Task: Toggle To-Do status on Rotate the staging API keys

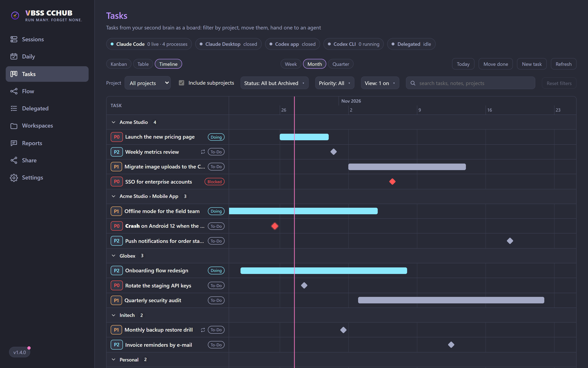Action: point(216,285)
